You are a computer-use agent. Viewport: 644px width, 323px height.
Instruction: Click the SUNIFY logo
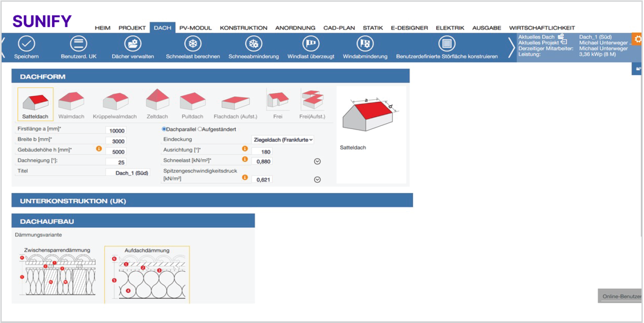[42, 21]
